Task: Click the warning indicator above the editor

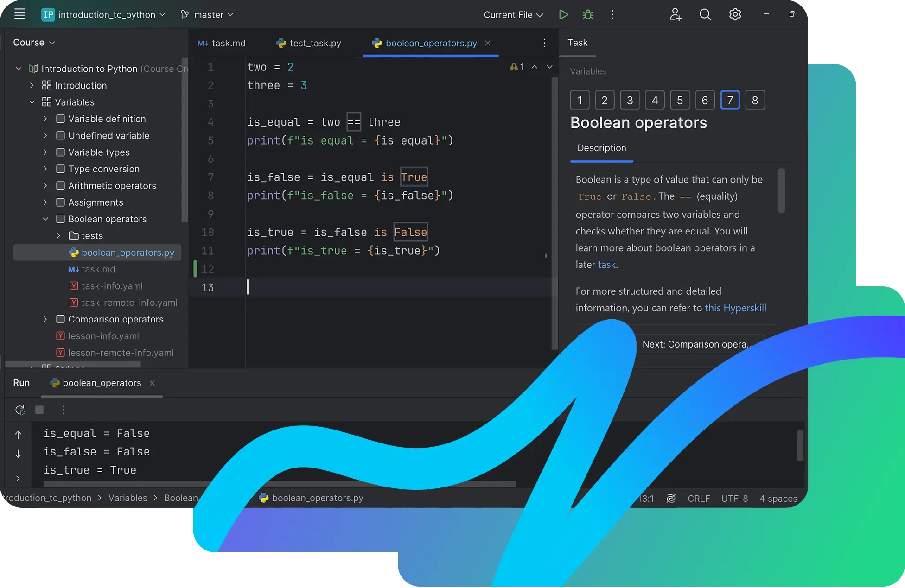Action: click(517, 67)
